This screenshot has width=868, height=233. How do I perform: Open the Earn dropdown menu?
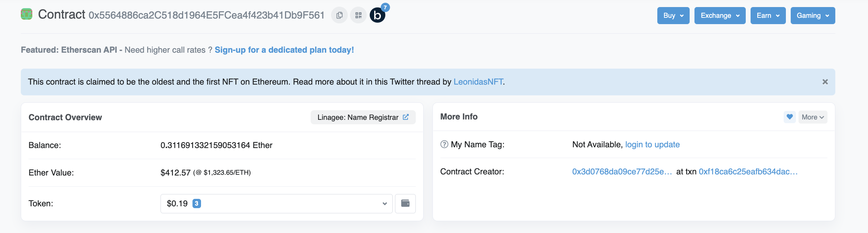(x=768, y=16)
